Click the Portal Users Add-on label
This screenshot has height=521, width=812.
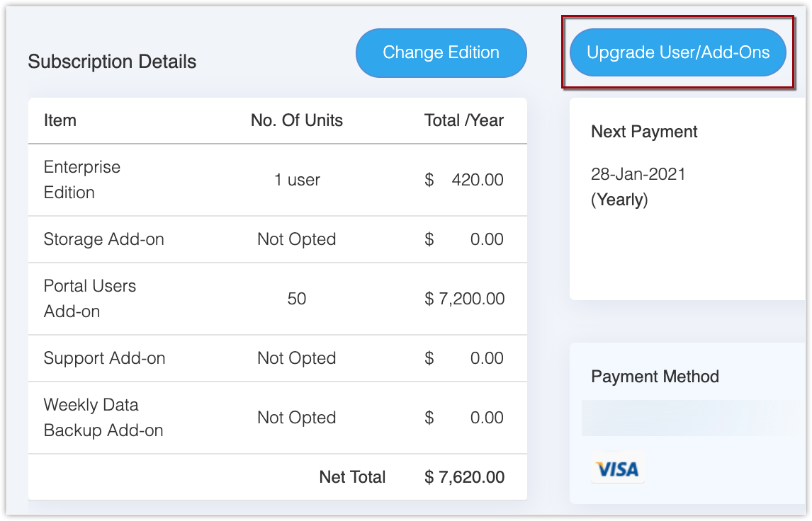coord(90,299)
